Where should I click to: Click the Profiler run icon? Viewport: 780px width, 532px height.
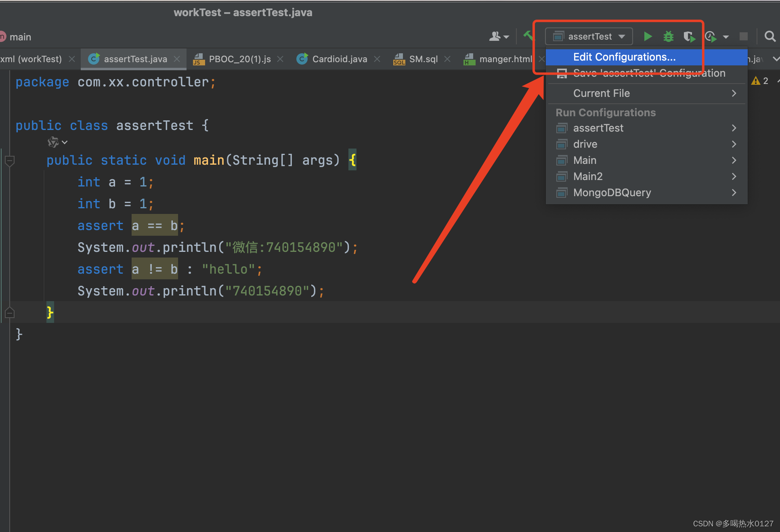711,37
